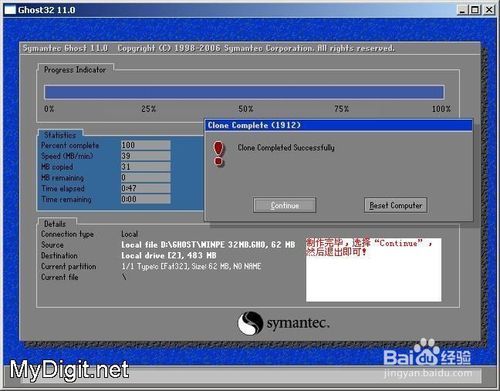This screenshot has height=391, width=500.
Task: Click the 100% progress marker label
Action: tap(441, 109)
